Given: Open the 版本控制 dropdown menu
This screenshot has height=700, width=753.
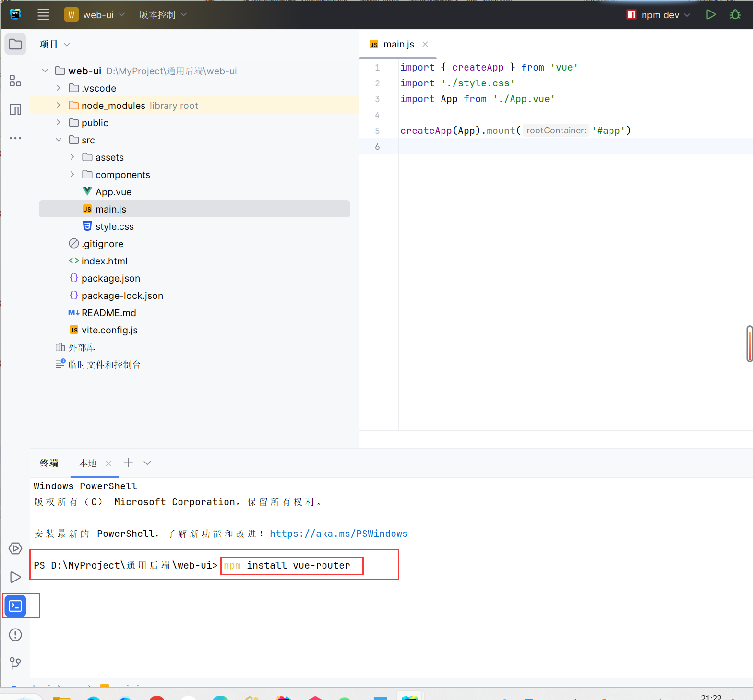Looking at the screenshot, I should click(163, 14).
